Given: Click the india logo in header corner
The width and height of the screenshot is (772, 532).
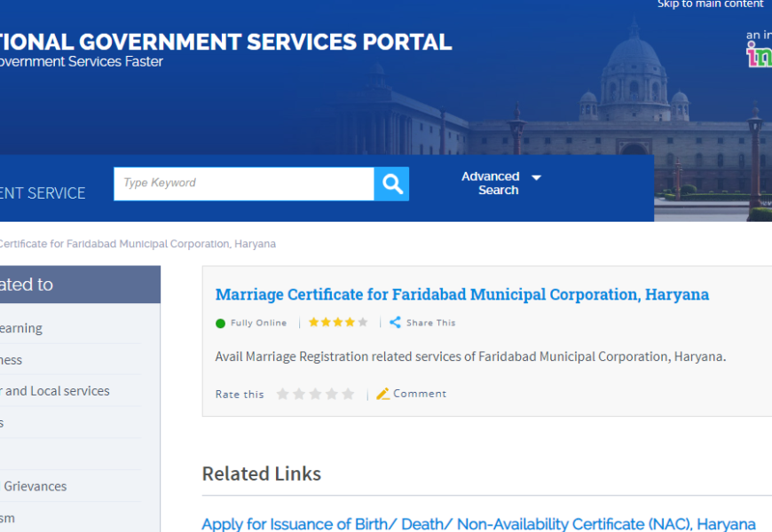Looking at the screenshot, I should click(759, 53).
